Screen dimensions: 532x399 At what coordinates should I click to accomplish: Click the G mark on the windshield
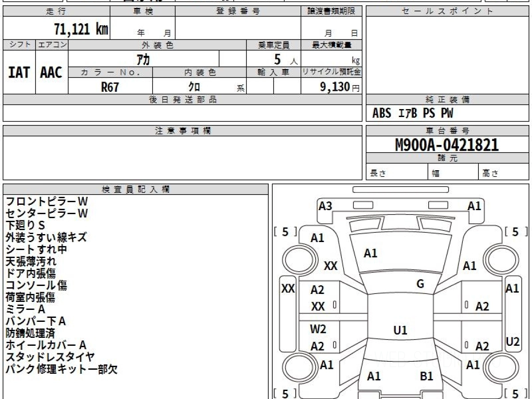[420, 284]
